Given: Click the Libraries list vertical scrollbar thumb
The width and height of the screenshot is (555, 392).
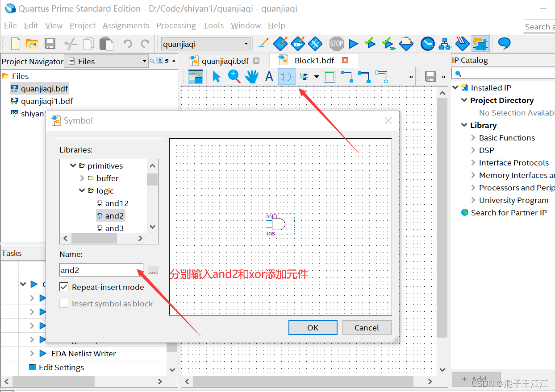Looking at the screenshot, I should (x=152, y=179).
